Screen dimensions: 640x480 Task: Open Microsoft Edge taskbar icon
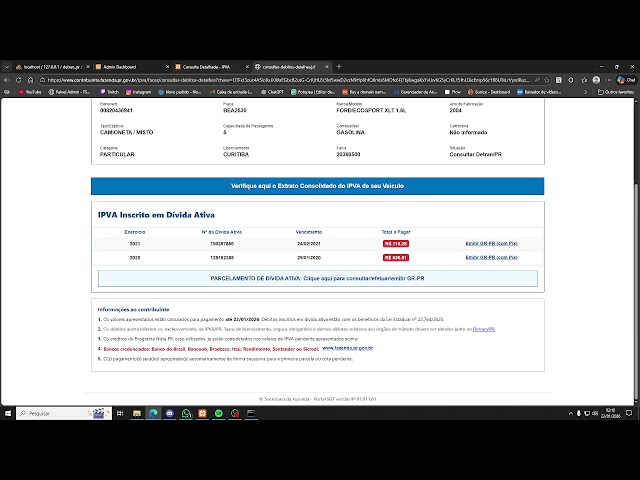coord(153,413)
